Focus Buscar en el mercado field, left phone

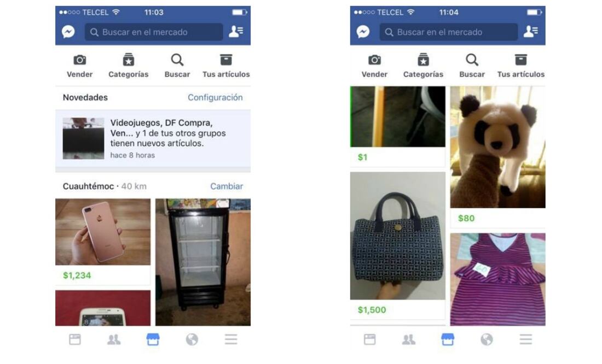click(154, 32)
